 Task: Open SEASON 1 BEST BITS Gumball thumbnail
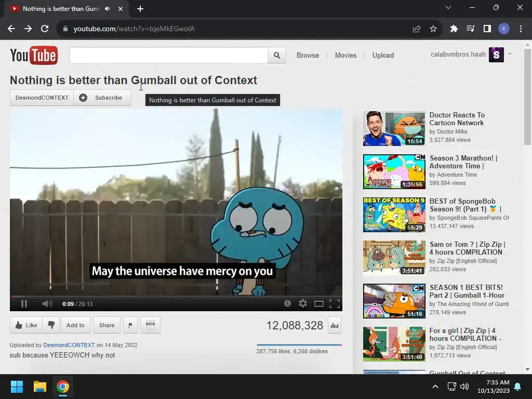pos(394,301)
